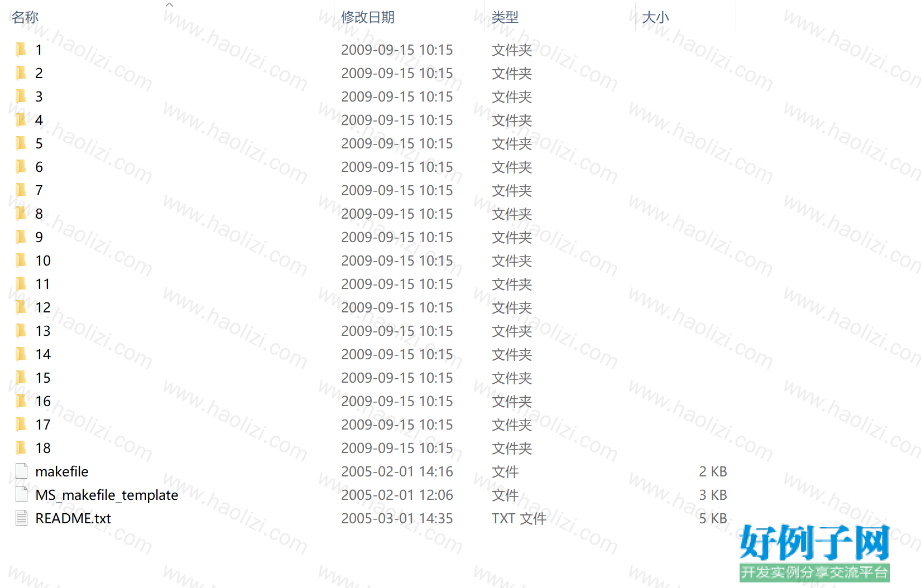This screenshot has height=588, width=921.
Task: Click the modified date of folder 18
Action: coord(397,448)
